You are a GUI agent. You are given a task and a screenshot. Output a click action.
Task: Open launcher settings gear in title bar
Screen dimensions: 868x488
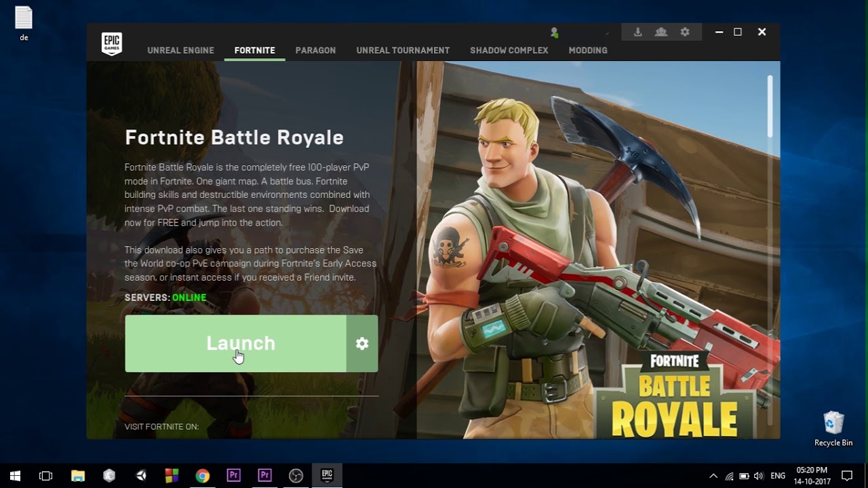[x=685, y=32]
